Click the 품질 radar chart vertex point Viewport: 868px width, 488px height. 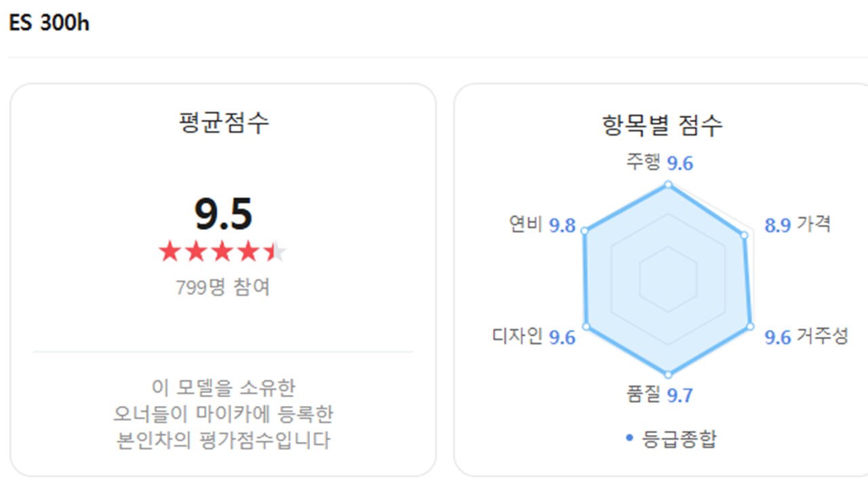668,374
